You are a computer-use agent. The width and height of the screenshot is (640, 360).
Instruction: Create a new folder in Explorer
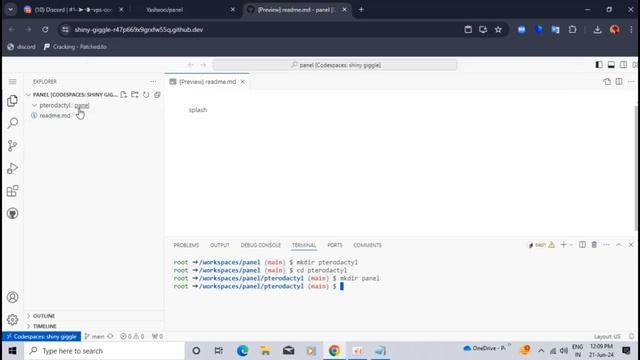tap(135, 95)
